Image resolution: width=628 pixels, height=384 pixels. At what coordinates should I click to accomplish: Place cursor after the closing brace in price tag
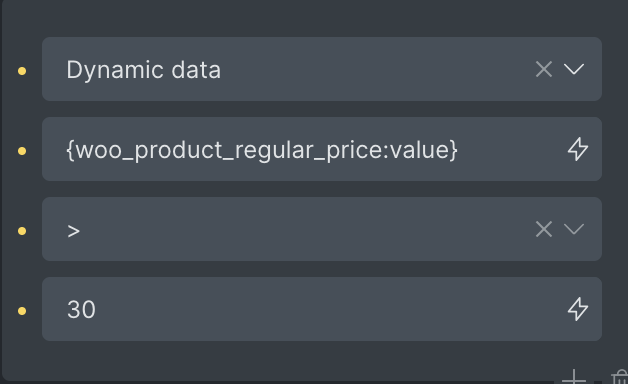[458, 150]
